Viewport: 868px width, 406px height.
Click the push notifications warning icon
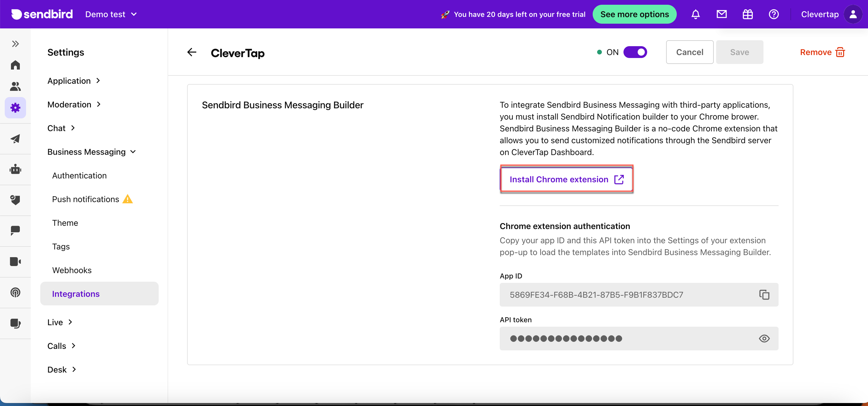[127, 199]
